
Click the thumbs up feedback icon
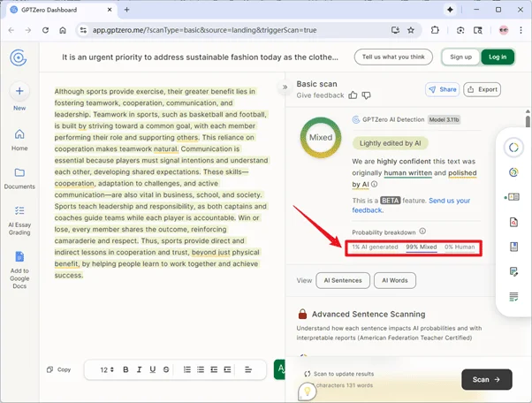(353, 95)
